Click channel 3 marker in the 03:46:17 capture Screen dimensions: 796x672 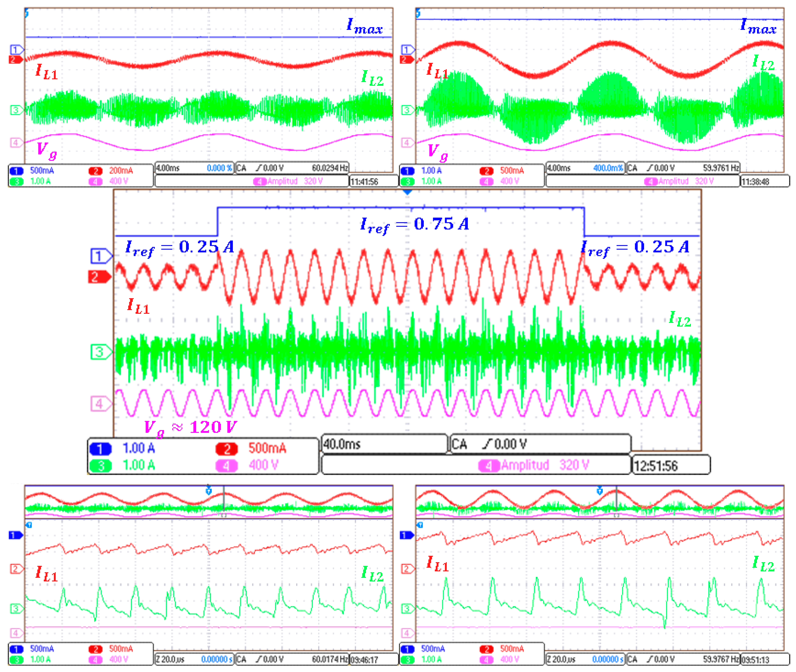pyautogui.click(x=17, y=608)
